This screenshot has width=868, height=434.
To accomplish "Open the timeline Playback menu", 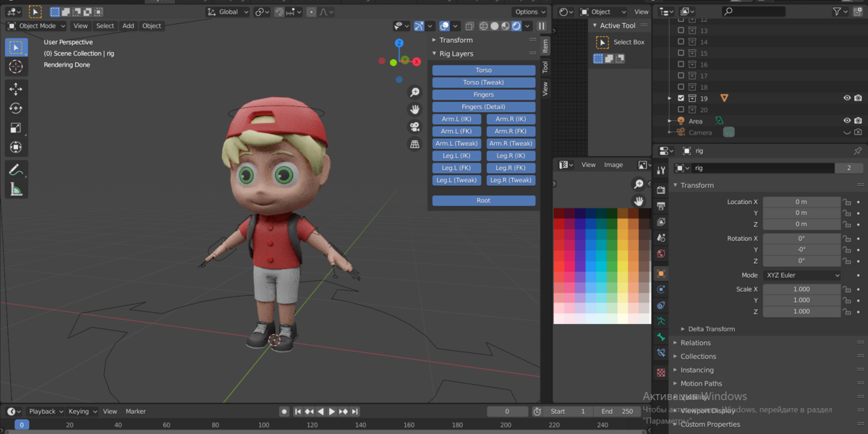I will 46,412.
